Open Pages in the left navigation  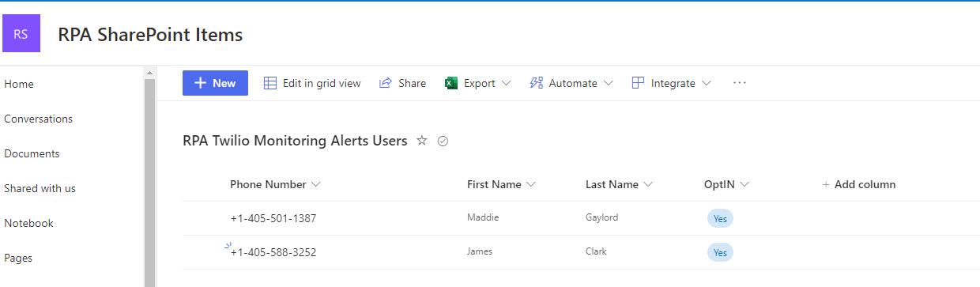(18, 258)
